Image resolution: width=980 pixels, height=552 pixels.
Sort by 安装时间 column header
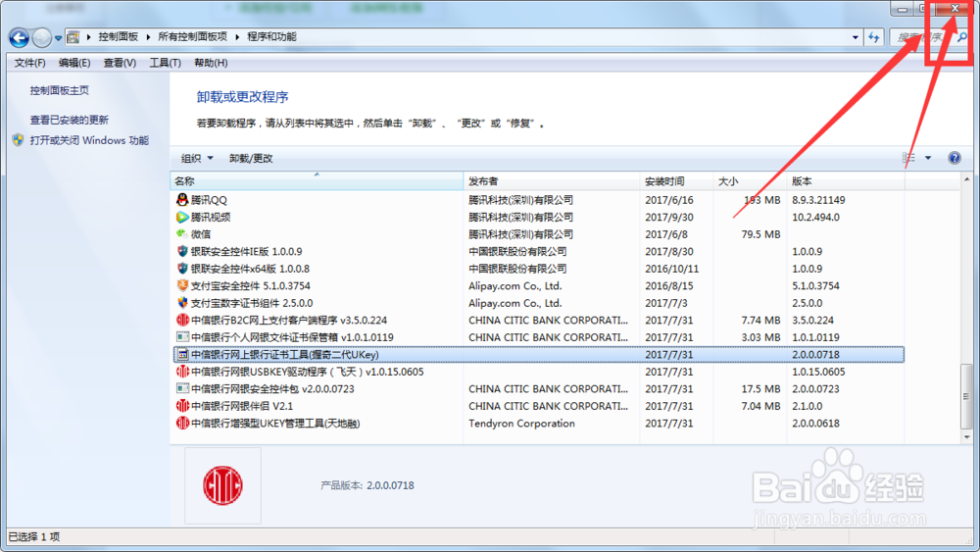pos(676,181)
